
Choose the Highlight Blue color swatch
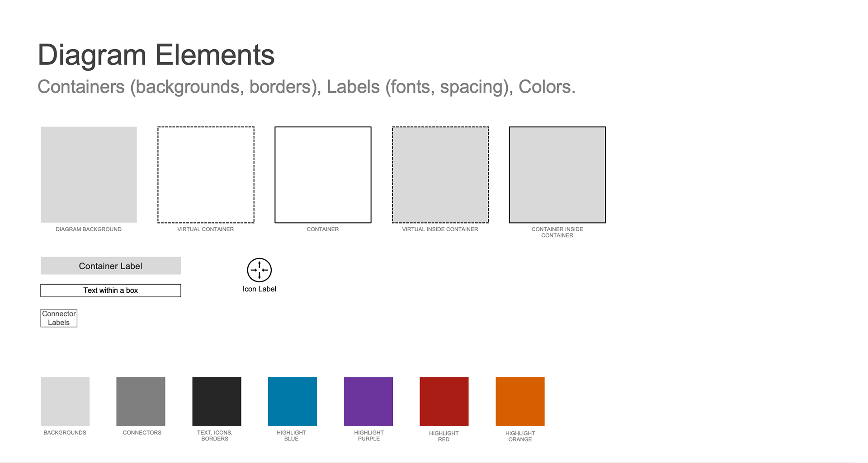point(292,402)
